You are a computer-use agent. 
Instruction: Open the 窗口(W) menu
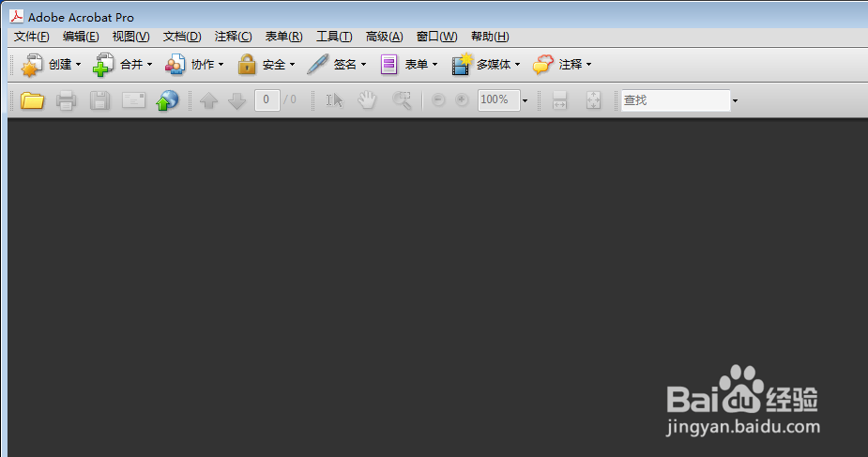[436, 37]
